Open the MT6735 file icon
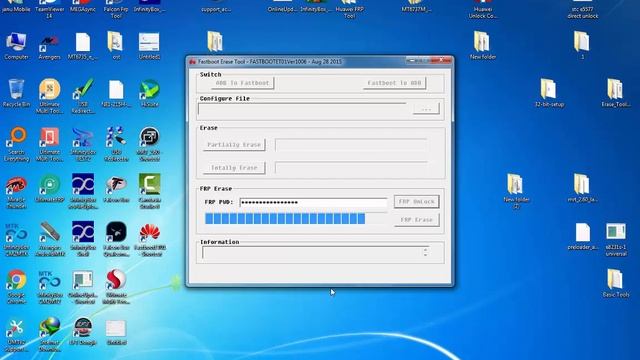 82,42
